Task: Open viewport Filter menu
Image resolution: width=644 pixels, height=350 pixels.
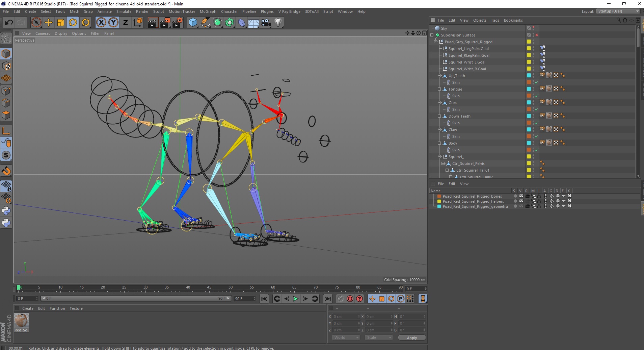Action: click(95, 33)
